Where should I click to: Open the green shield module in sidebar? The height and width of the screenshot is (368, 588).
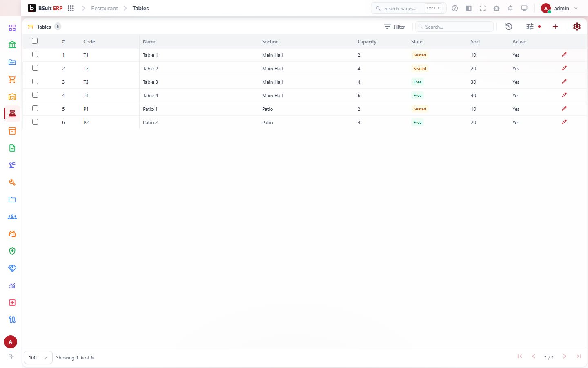pyautogui.click(x=12, y=251)
